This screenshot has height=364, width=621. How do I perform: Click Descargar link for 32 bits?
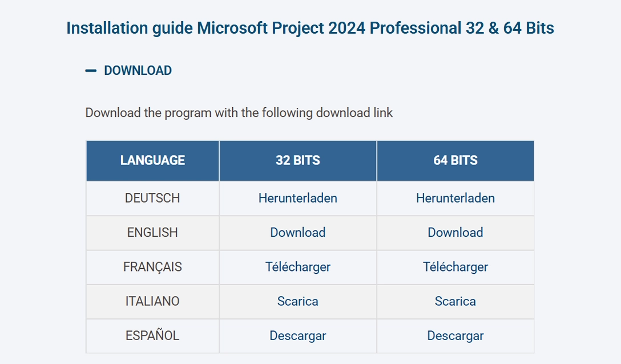297,335
